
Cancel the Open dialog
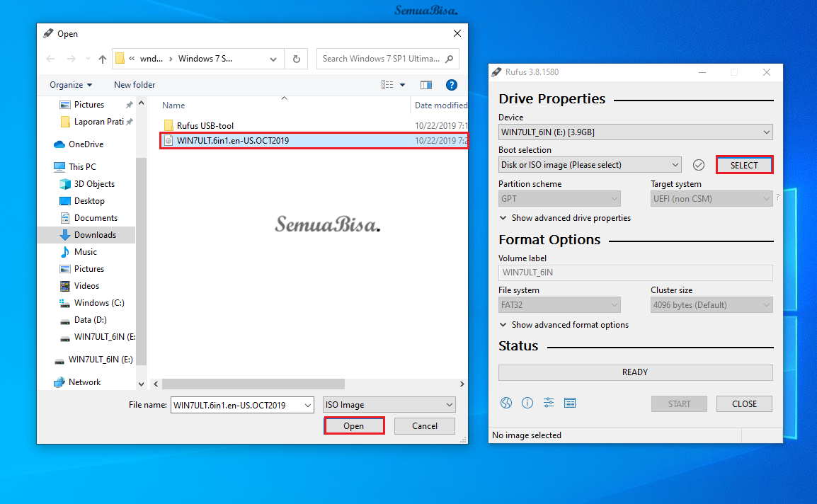click(425, 426)
